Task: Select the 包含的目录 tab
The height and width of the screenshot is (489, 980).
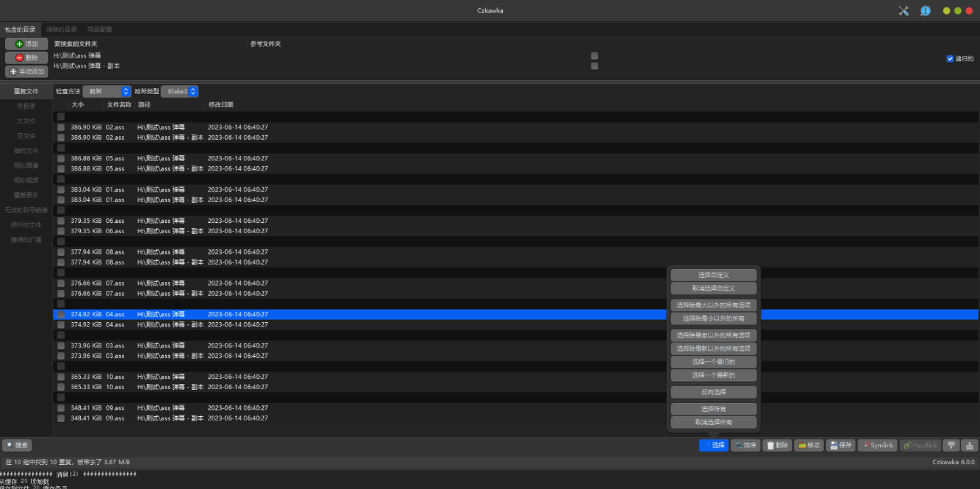Action: click(x=20, y=29)
